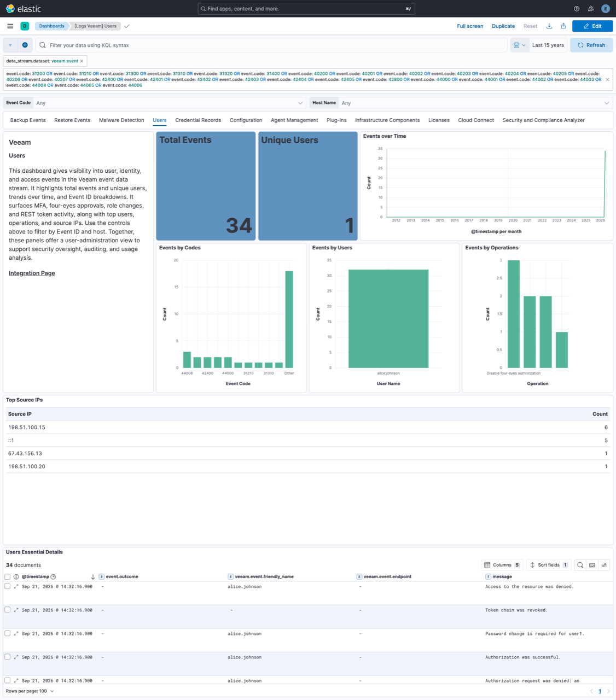Switch to Restore Events tab
The image size is (616, 700).
[72, 120]
